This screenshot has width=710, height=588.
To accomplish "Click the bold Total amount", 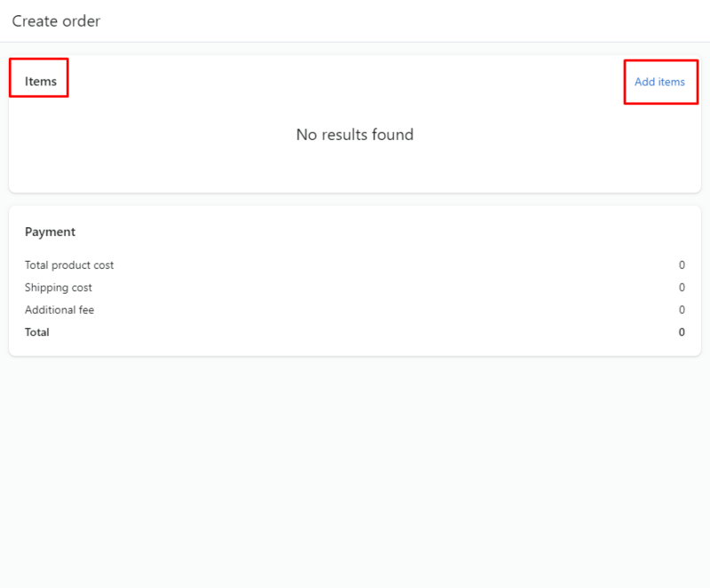I will 682,332.
